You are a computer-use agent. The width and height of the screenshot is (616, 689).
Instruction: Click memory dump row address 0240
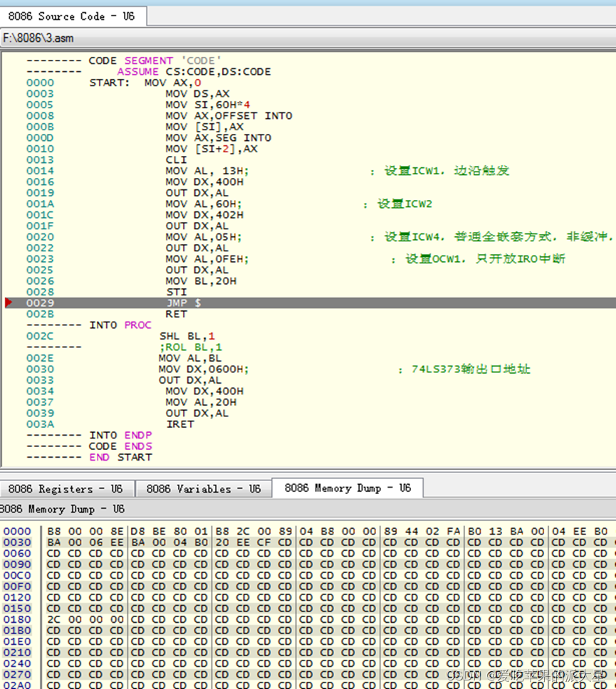click(17, 663)
